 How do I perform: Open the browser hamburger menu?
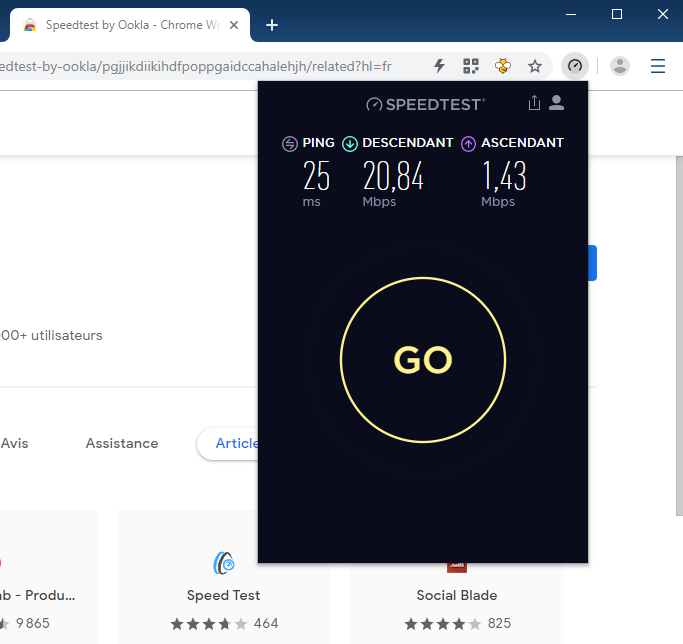(658, 66)
